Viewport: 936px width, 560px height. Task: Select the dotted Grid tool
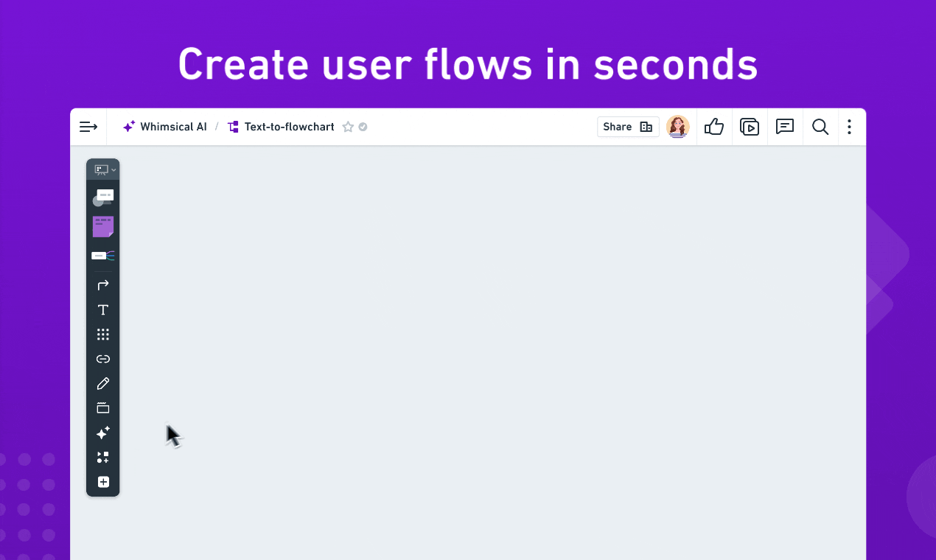(103, 335)
